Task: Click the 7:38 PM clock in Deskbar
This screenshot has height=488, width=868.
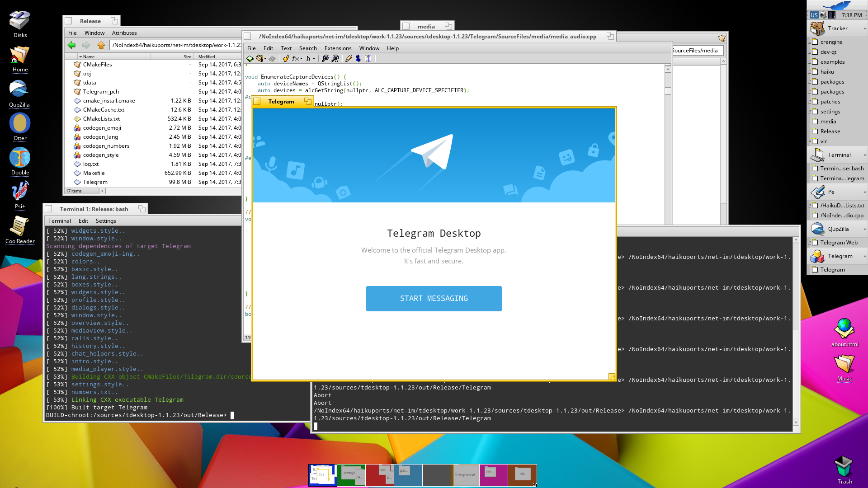Action: pyautogui.click(x=852, y=15)
